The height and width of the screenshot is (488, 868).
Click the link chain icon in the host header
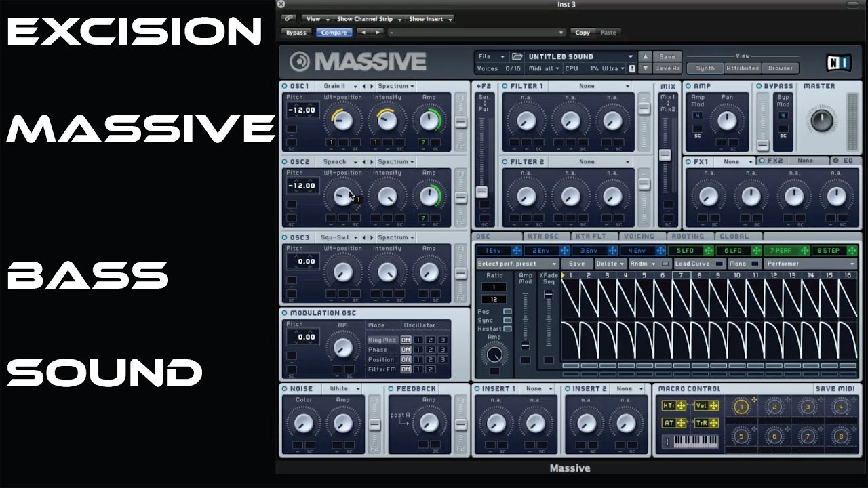pos(290,19)
